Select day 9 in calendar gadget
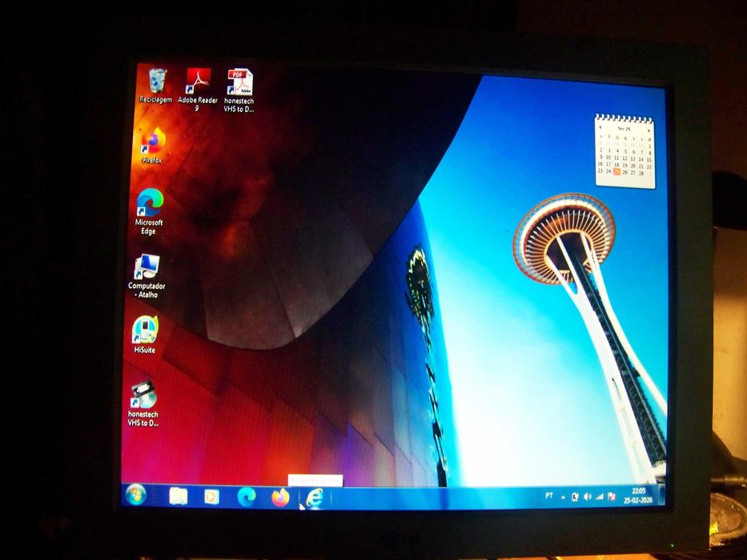The width and height of the screenshot is (747, 560). [x=600, y=157]
